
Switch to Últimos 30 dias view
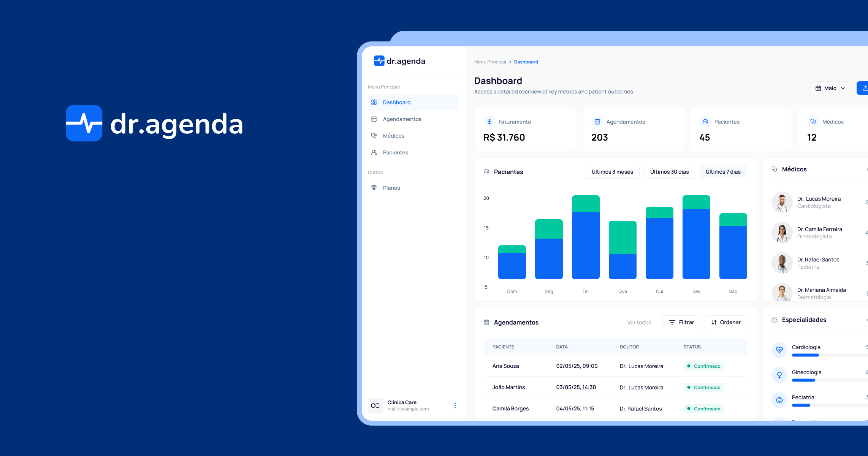click(x=669, y=172)
